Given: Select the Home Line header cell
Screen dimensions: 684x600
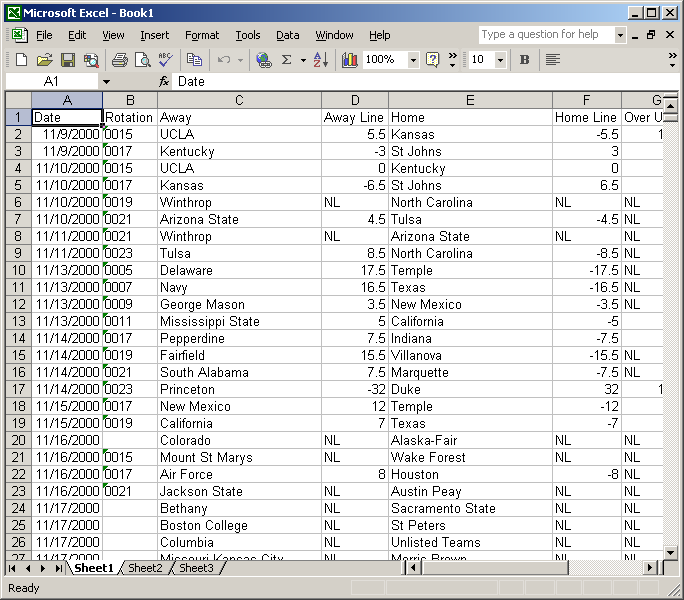Looking at the screenshot, I should point(587,117).
